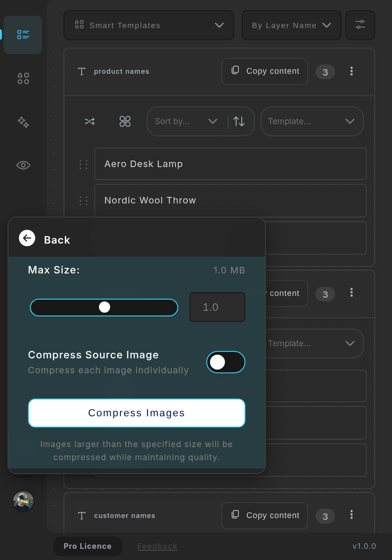Toggle Compress Source Image switch

point(226,362)
